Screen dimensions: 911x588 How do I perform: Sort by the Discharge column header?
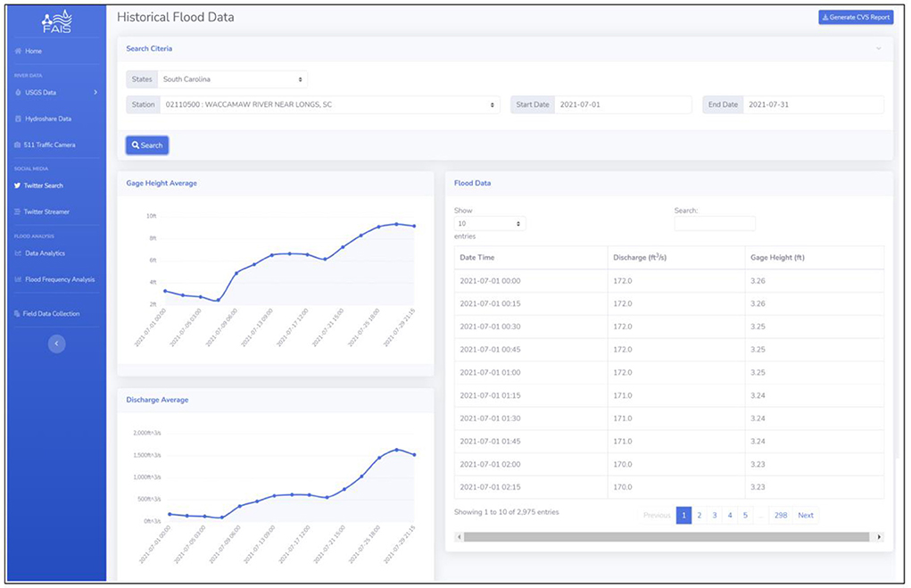point(676,257)
